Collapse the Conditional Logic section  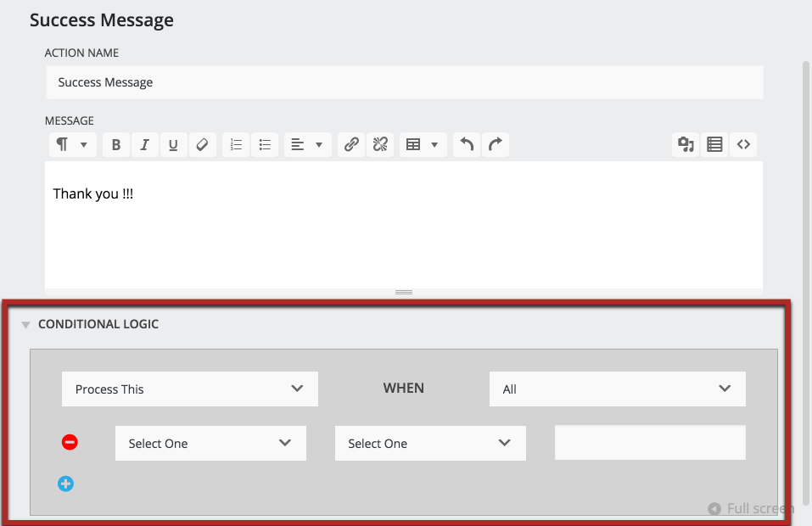[26, 325]
